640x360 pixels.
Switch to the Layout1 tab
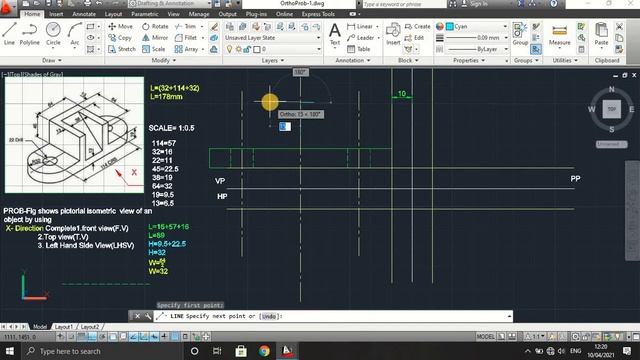pos(64,327)
